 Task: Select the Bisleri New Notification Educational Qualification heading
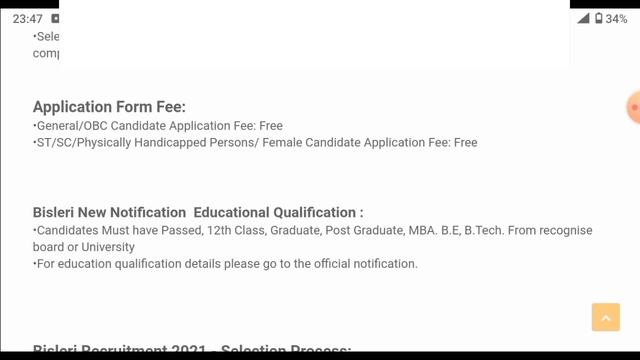[198, 212]
